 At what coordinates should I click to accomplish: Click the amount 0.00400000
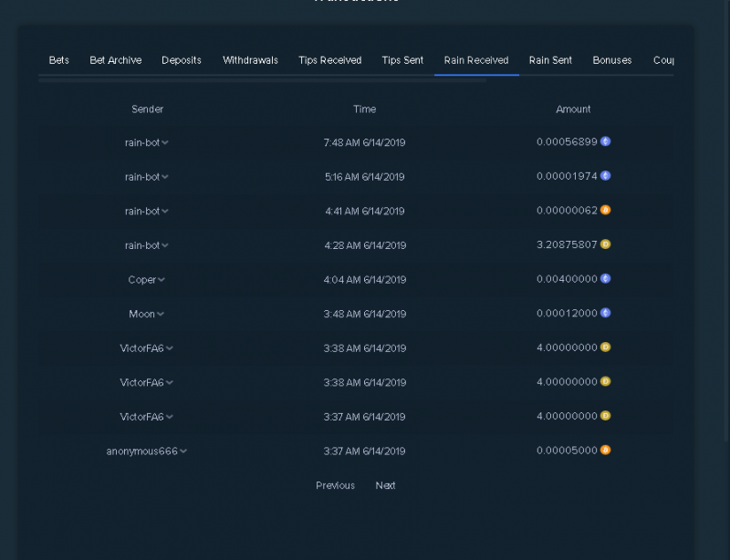(567, 279)
